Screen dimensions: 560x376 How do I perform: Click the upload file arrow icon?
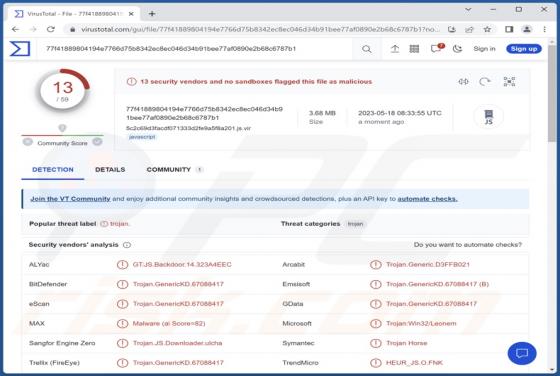395,49
